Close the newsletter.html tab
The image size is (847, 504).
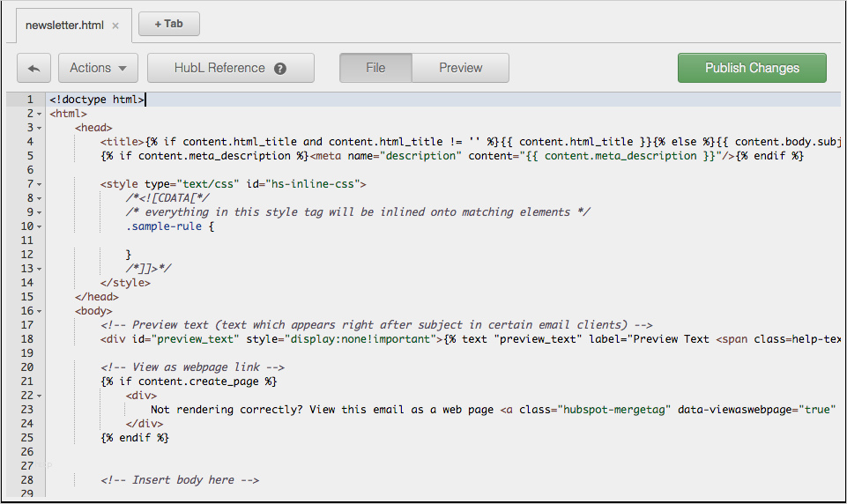115,26
